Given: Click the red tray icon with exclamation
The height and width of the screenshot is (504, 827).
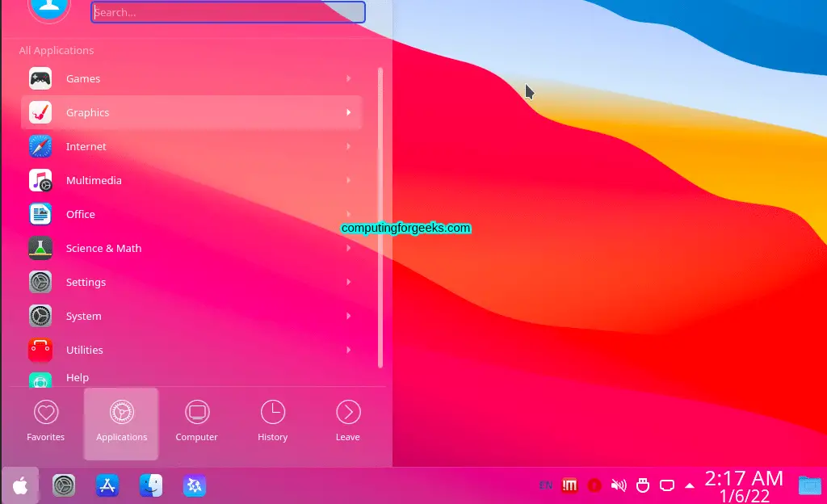Looking at the screenshot, I should (569, 485).
